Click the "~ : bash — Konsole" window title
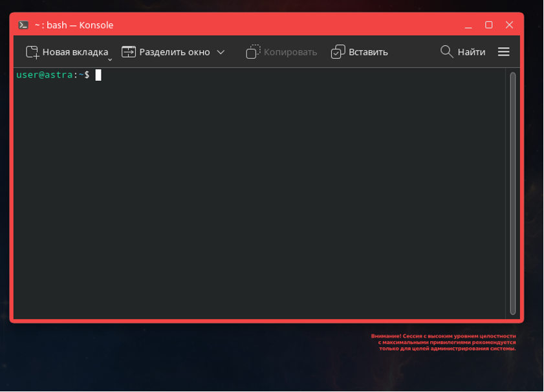The height and width of the screenshot is (392, 544). coord(74,25)
